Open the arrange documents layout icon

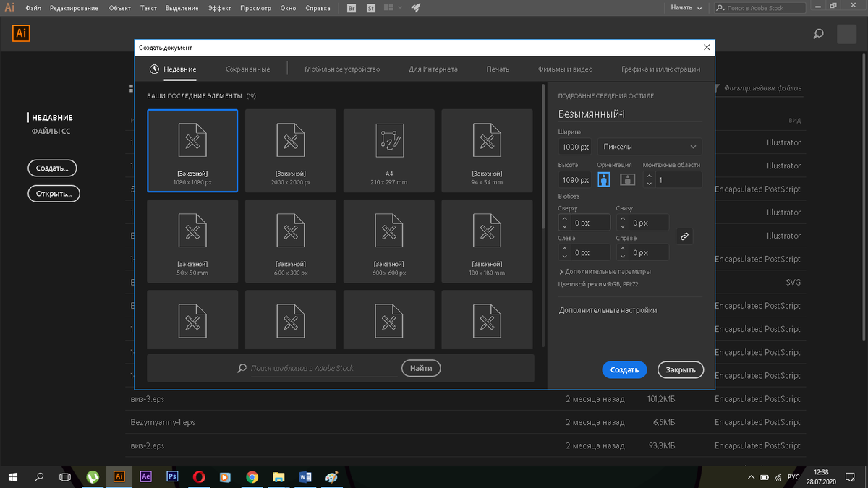pos(393,8)
